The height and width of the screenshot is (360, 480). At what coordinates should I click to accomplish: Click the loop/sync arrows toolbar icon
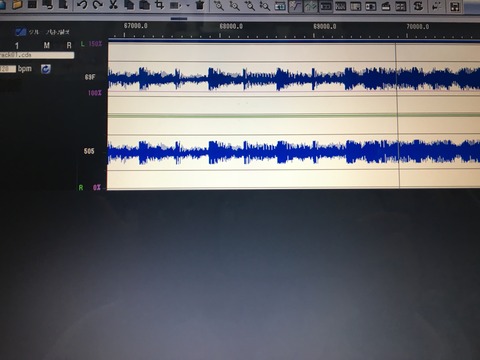click(418, 6)
